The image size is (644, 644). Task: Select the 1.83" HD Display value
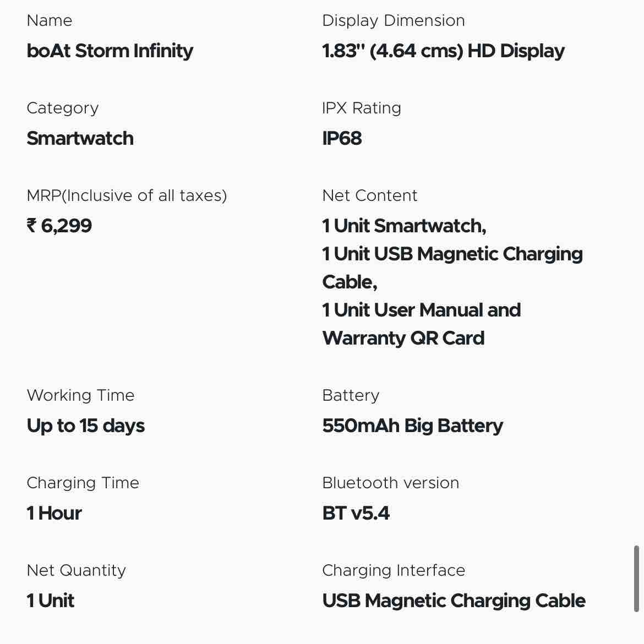(x=443, y=51)
